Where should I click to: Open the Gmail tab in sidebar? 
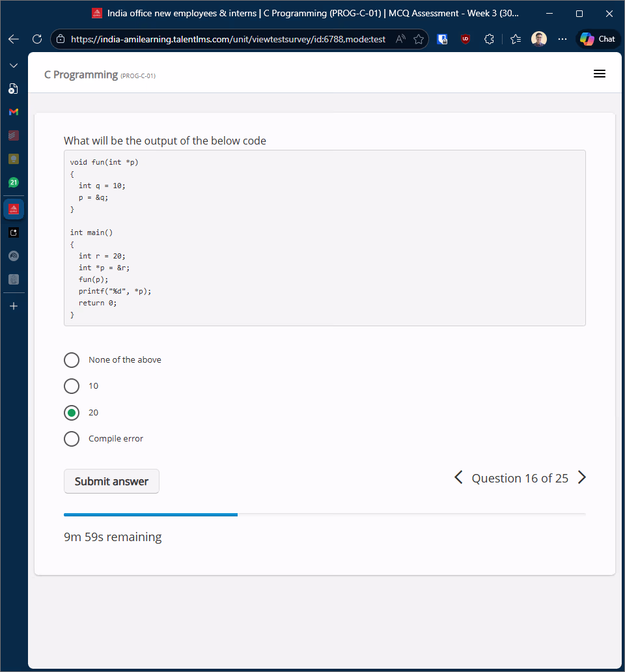coord(14,112)
